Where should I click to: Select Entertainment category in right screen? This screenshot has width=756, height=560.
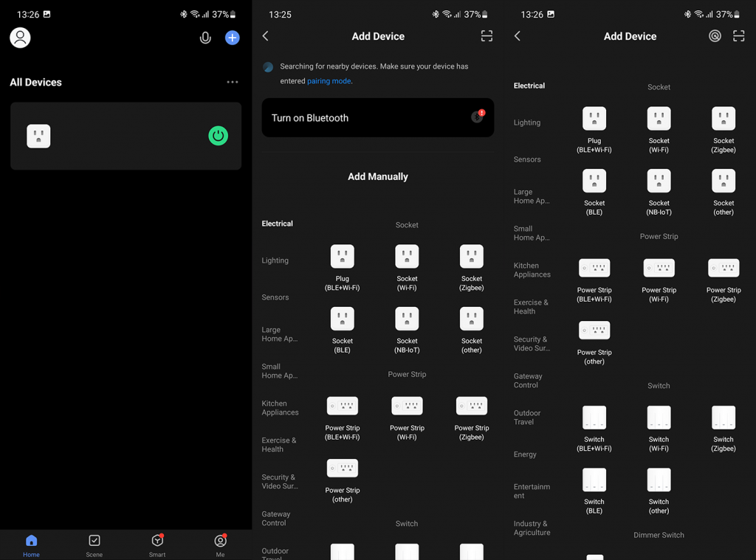tap(532, 491)
